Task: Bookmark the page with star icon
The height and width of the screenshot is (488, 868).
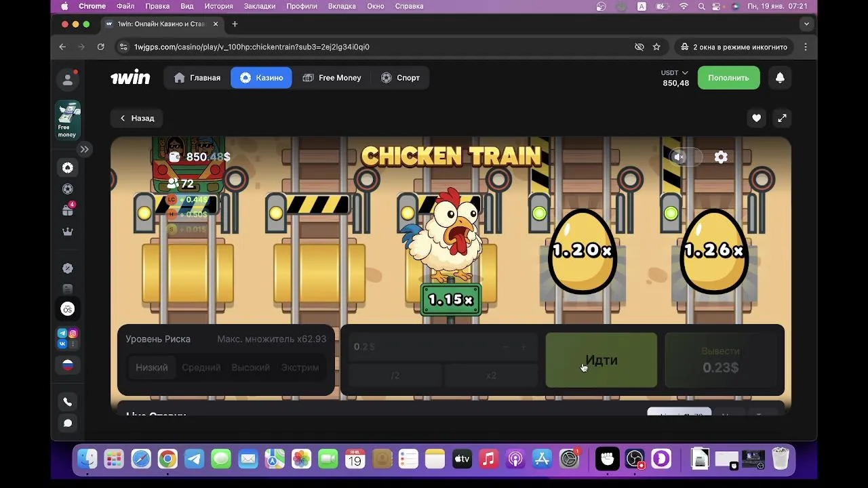Action: click(x=656, y=47)
